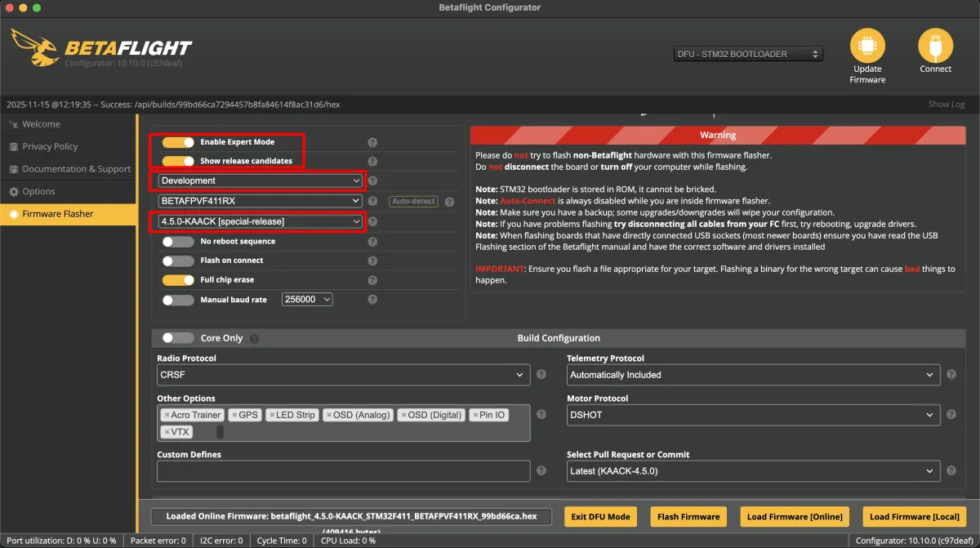Enable Manual baud rate switch
This screenshot has height=548, width=980.
(x=178, y=300)
